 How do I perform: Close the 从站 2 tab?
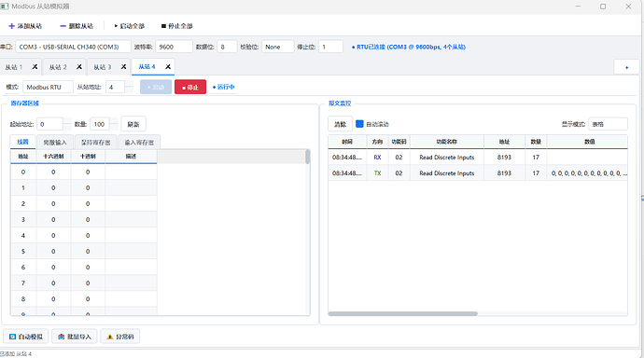click(79, 67)
